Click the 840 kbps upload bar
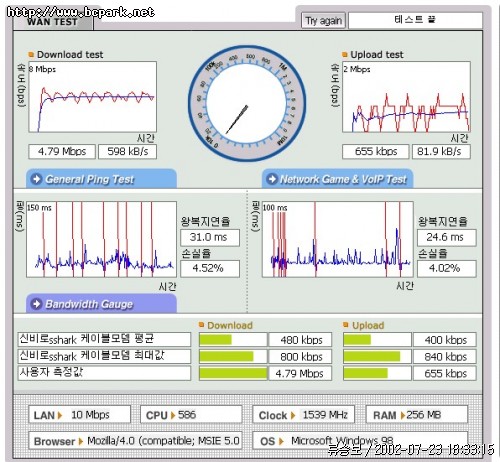Screen dimensions: 500x462 pyautogui.click(x=372, y=356)
